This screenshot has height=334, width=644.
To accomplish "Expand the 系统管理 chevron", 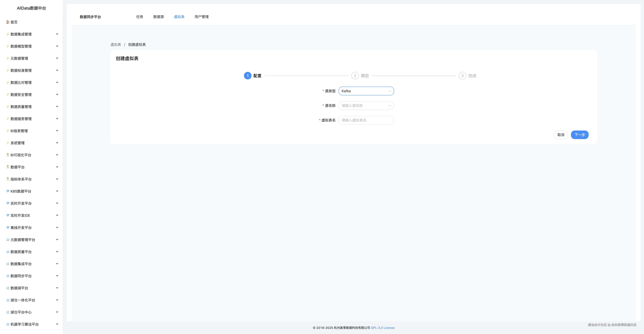I will coord(57,143).
